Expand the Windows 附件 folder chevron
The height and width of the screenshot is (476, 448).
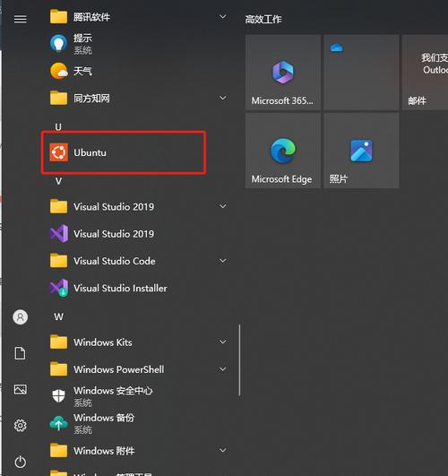223,450
